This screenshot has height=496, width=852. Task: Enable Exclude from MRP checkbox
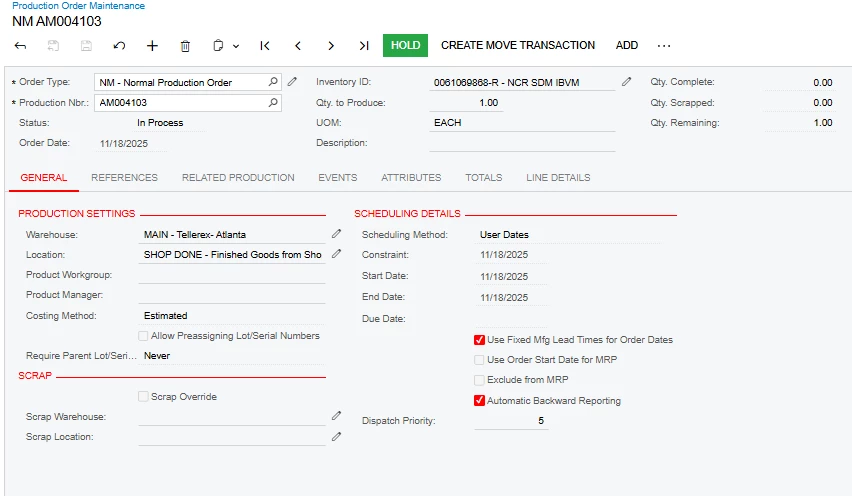pyautogui.click(x=480, y=380)
